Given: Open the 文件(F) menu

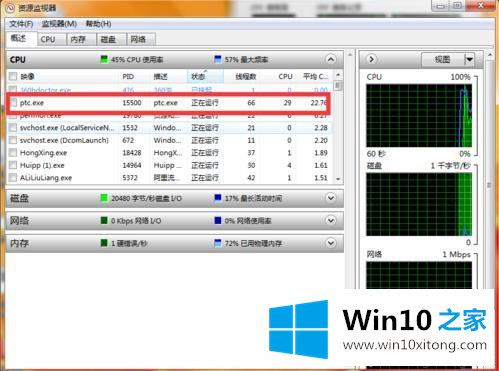Looking at the screenshot, I should click(21, 24).
